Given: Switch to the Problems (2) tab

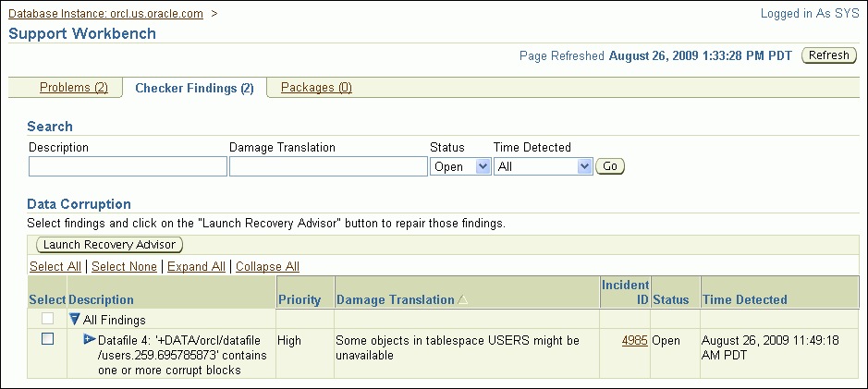Looking at the screenshot, I should point(74,88).
